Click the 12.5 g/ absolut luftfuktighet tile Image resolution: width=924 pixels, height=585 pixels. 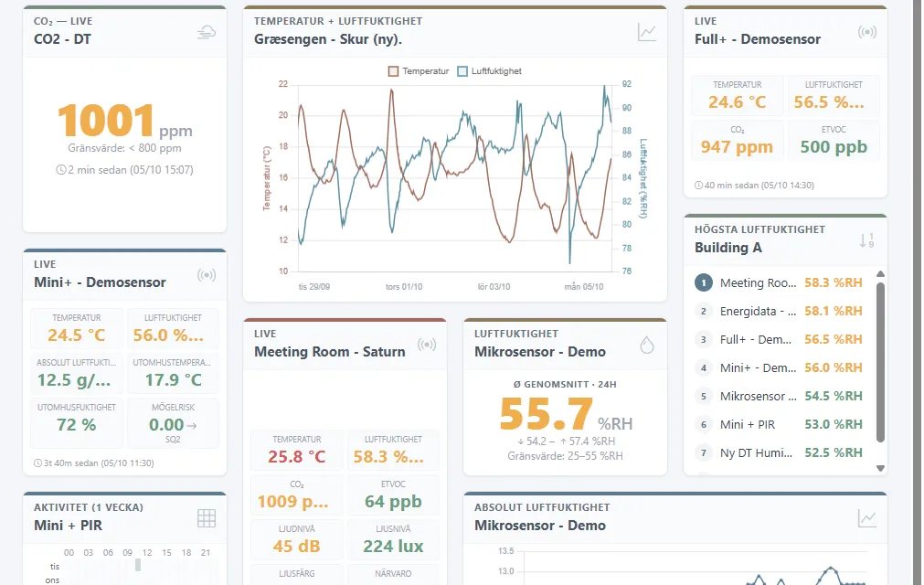click(77, 373)
